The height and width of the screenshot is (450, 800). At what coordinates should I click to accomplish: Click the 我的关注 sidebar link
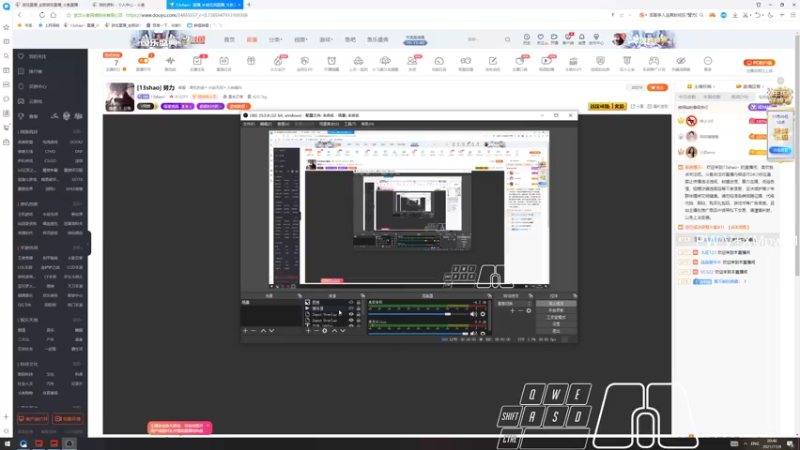pos(37,56)
